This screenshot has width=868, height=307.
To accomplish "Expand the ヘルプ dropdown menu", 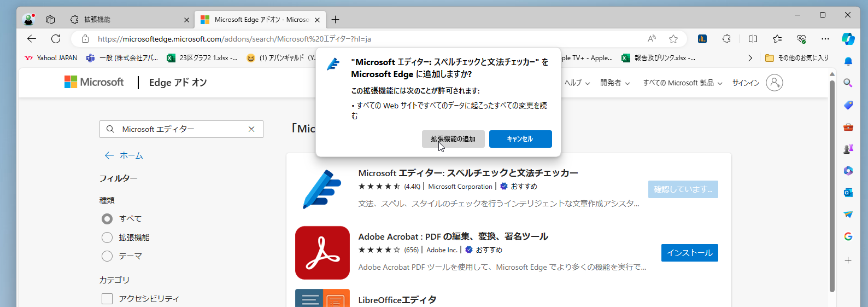I will [577, 83].
